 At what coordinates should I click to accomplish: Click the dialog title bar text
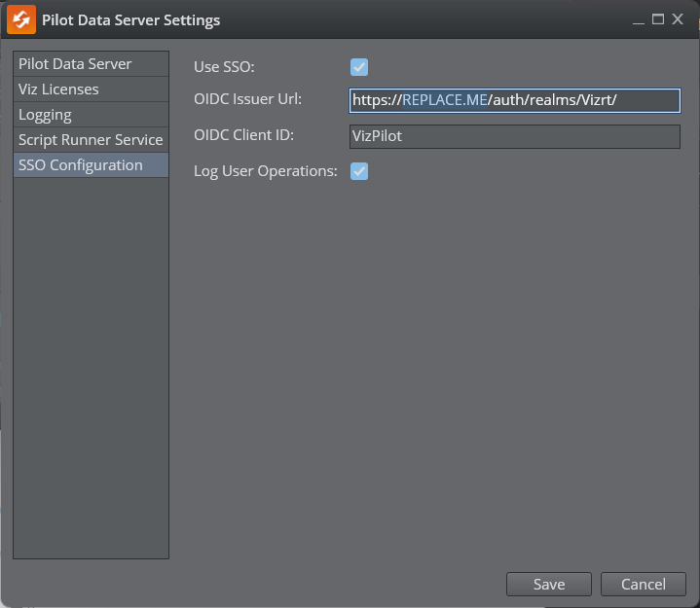(x=130, y=19)
